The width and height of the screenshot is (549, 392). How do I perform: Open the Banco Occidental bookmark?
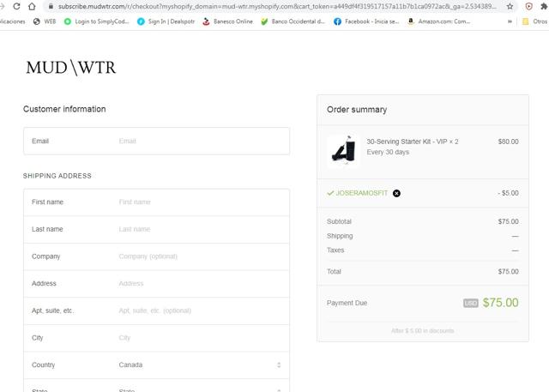(x=293, y=21)
